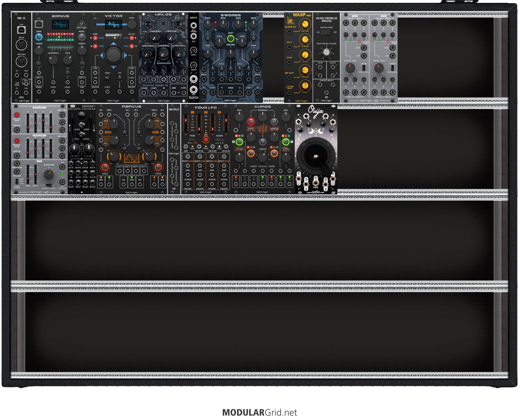Click the EVEN output jack on Halos

coord(183,93)
